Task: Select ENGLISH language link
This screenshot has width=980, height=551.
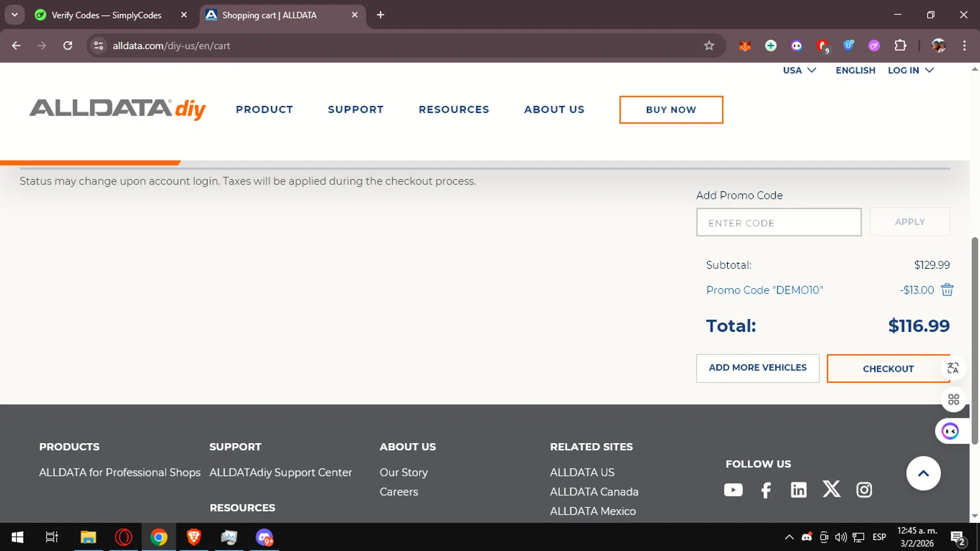Action: coord(855,70)
